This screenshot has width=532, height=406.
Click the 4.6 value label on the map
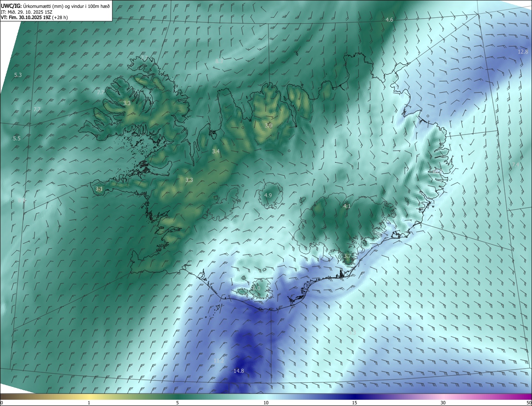pos(389,20)
